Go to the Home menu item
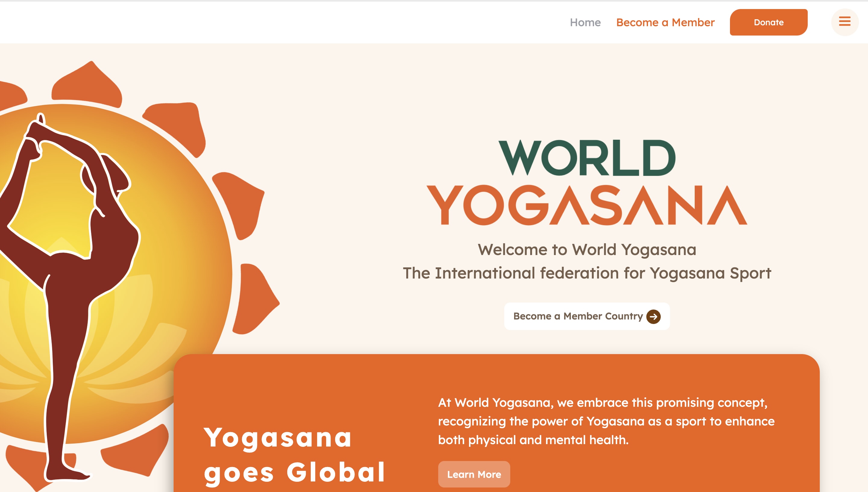 point(585,22)
